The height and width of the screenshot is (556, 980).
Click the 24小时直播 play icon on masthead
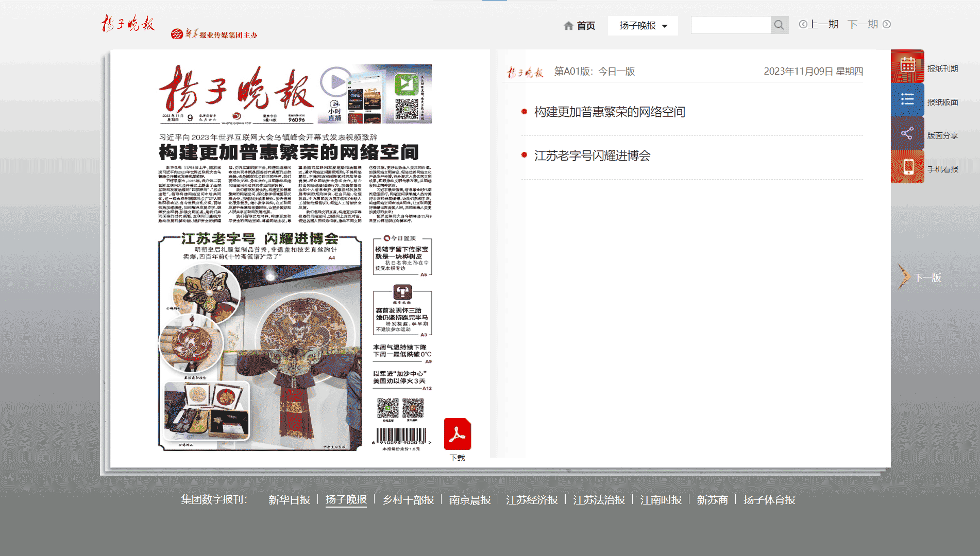tap(335, 82)
